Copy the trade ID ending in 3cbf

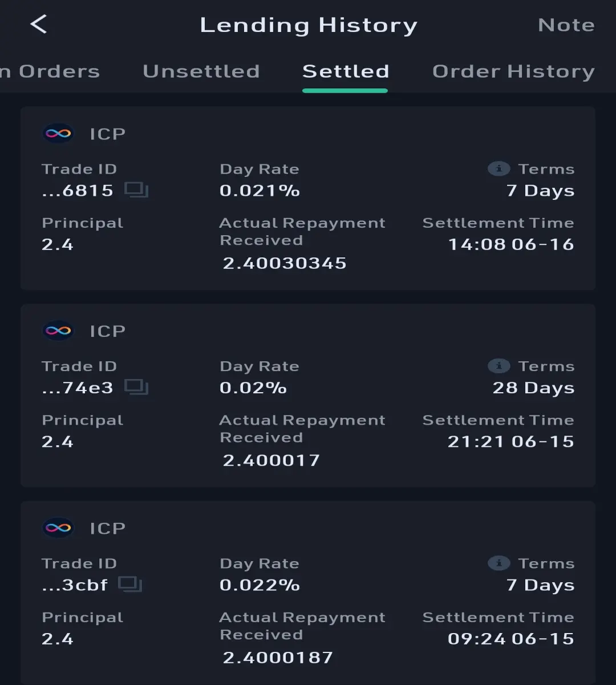[x=130, y=585]
